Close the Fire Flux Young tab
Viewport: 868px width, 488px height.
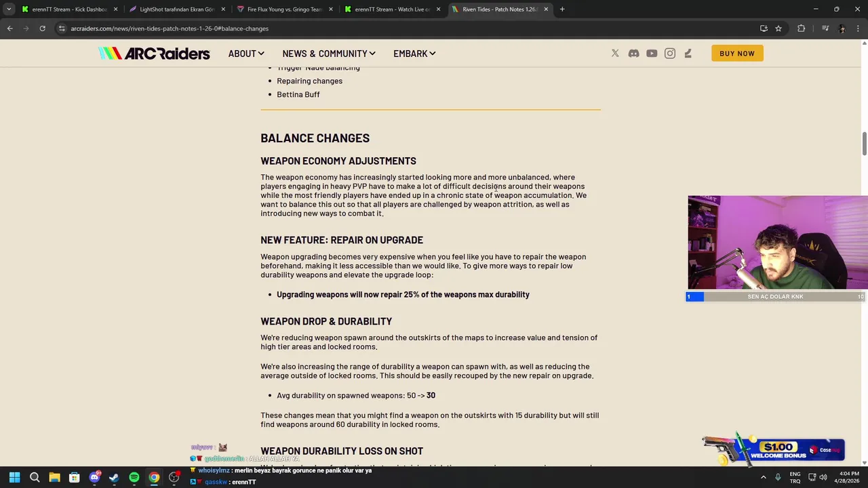[x=331, y=9]
